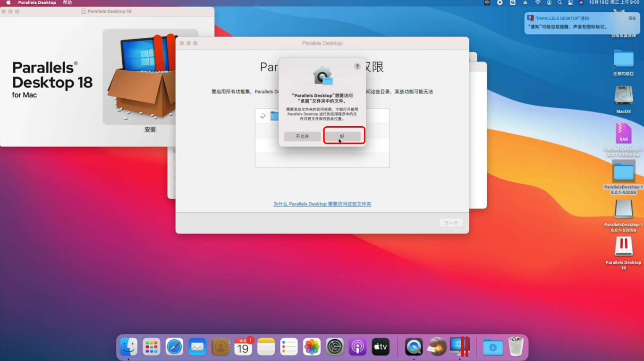
Task: Open Podcasts from the Dock
Action: (357, 347)
